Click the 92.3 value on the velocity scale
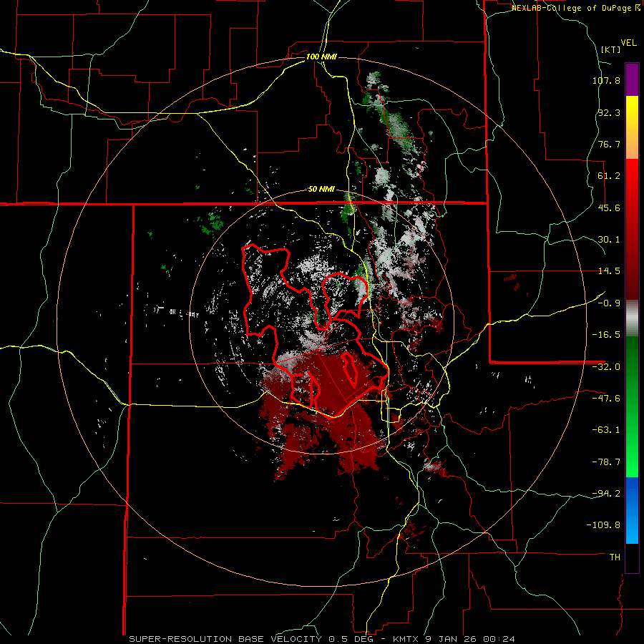 609,112
